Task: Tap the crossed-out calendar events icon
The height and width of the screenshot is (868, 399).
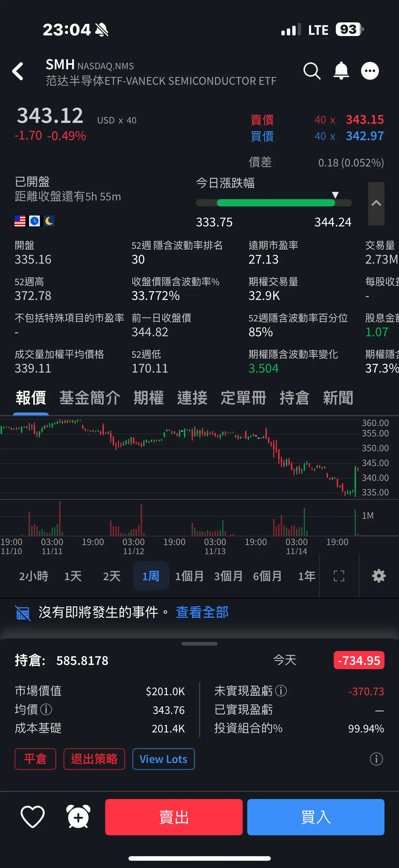Action: tap(23, 613)
